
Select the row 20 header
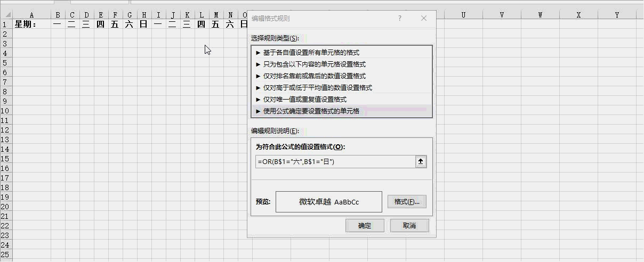6,206
